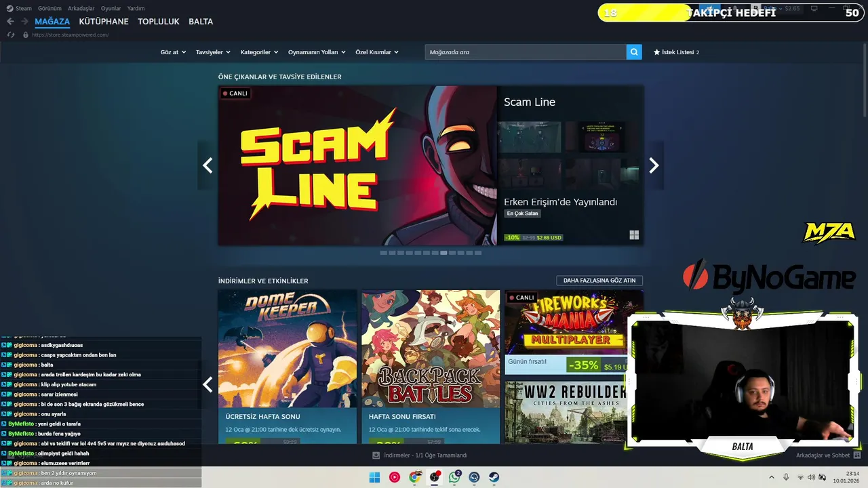Open the Dome Keeper deal card
The width and height of the screenshot is (868, 488).
[288, 367]
